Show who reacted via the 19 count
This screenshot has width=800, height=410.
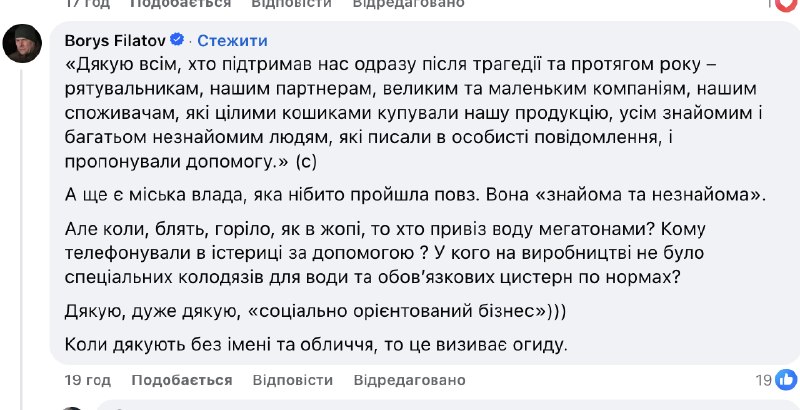pos(764,380)
